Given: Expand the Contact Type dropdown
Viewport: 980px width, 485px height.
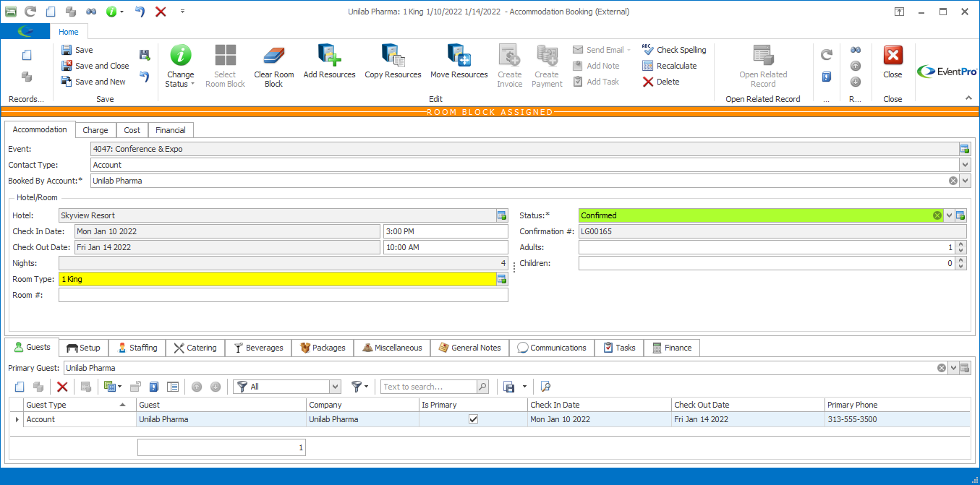Looking at the screenshot, I should pos(965,165).
